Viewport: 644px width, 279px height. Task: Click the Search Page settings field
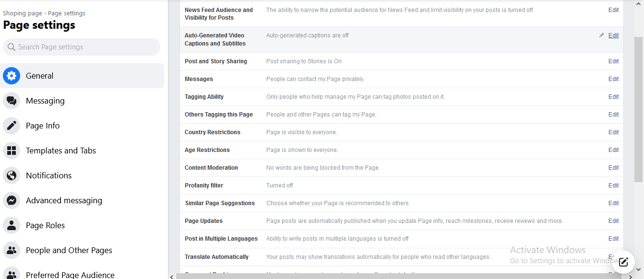click(82, 46)
